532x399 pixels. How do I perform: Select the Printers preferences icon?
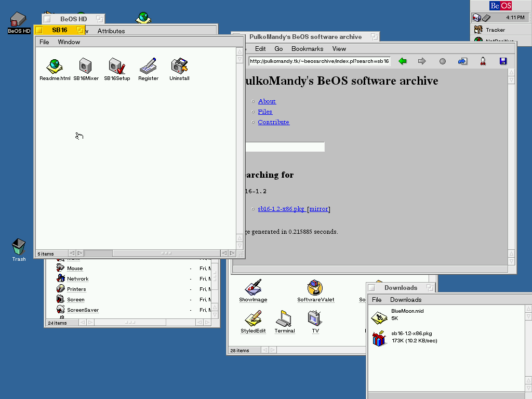pyautogui.click(x=60, y=289)
